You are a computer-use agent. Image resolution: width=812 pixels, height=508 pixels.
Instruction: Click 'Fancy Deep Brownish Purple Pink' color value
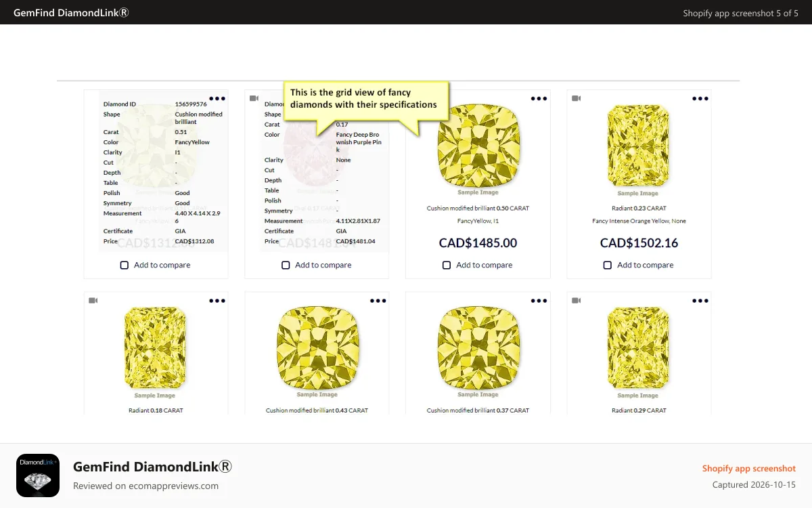coord(359,142)
